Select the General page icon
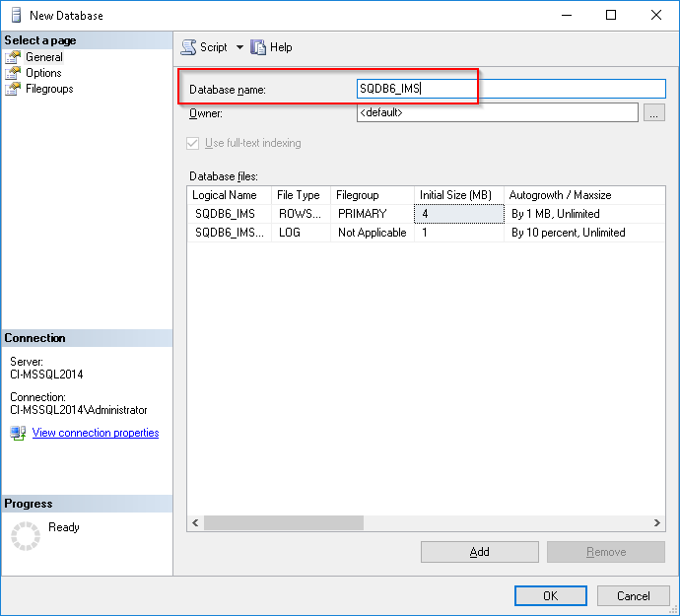Image resolution: width=680 pixels, height=616 pixels. coord(13,57)
